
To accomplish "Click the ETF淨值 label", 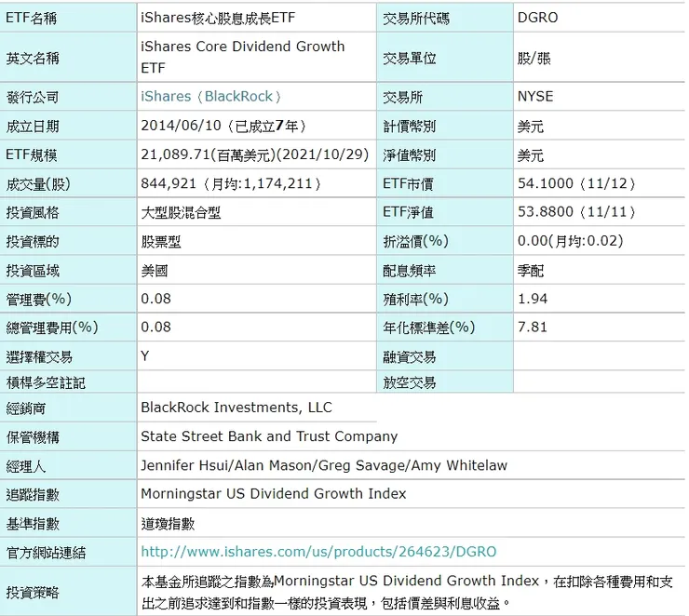I will point(408,212).
